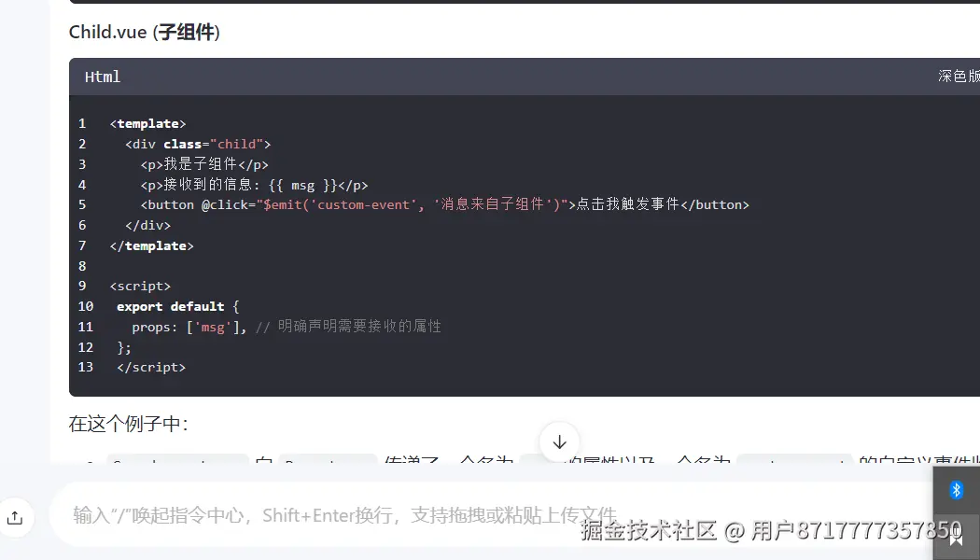Click line number 8 of the empty line
Image resolution: width=980 pixels, height=560 pixels.
[82, 266]
